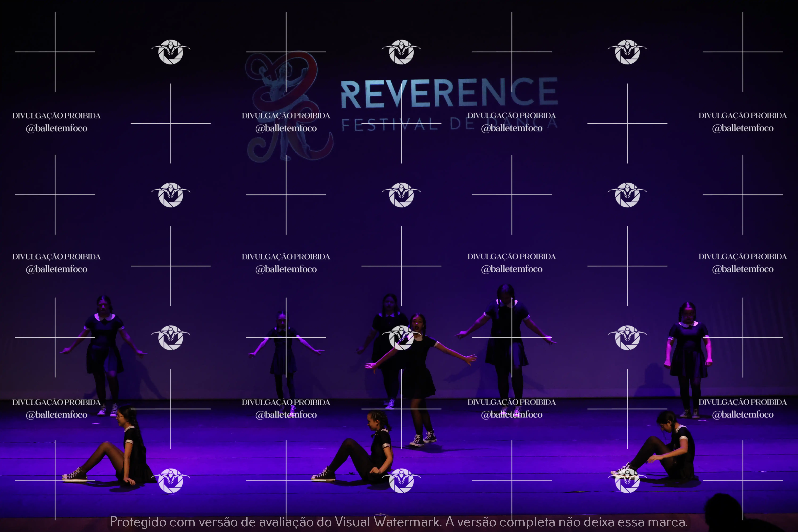Click the shutter logo directly above the REVERENCE title
The width and height of the screenshot is (798, 532).
pos(401,52)
